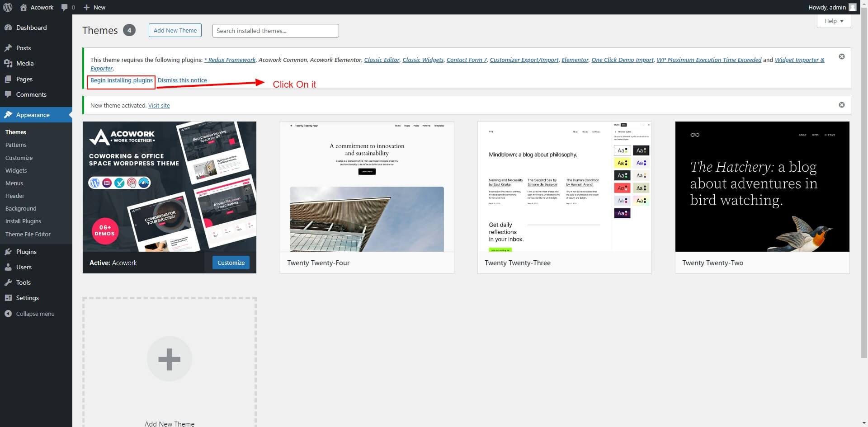This screenshot has height=427, width=868.
Task: Click Begin installing plugins link
Action: 122,80
